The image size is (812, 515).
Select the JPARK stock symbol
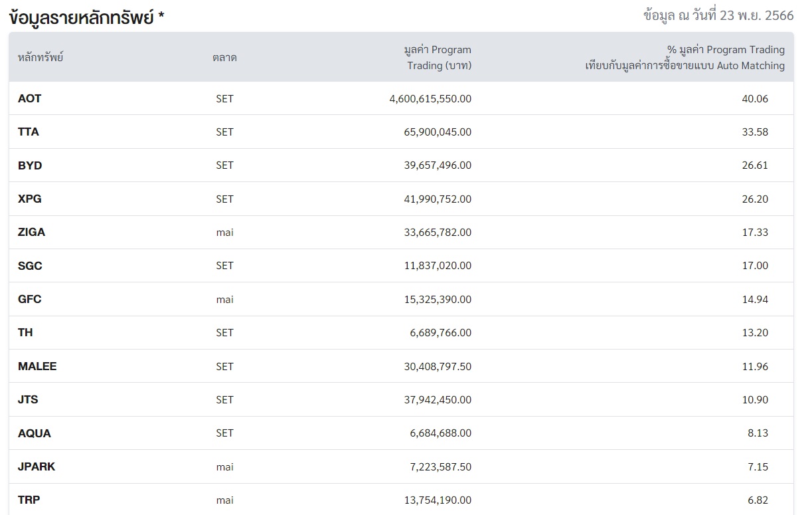click(37, 466)
